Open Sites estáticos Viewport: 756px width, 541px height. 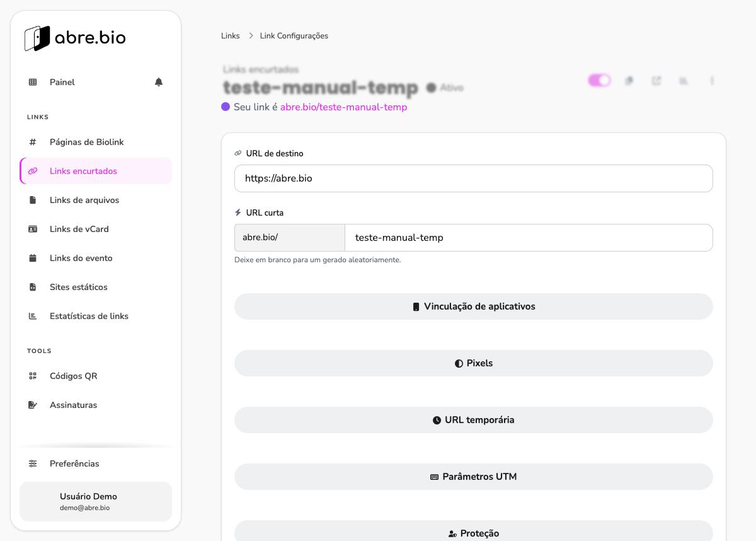pos(96,287)
